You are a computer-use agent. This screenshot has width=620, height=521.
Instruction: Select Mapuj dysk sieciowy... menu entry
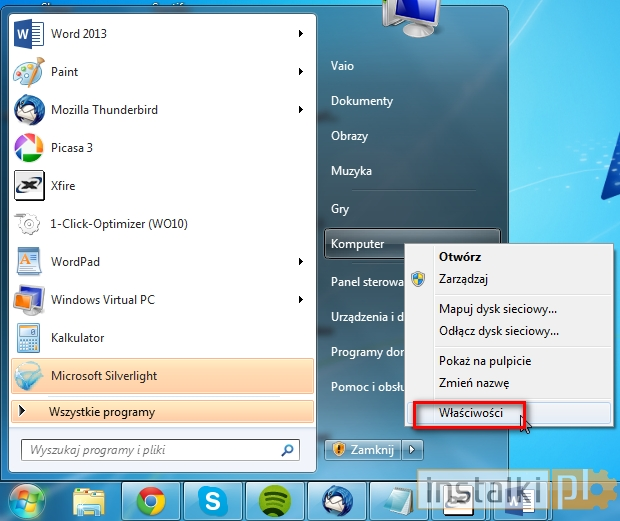[x=497, y=310]
